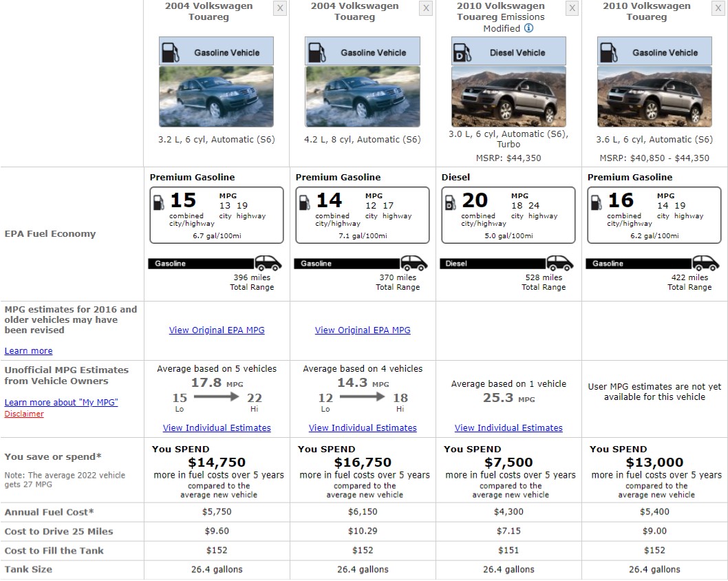Click the car icon above 422 miles range

click(x=706, y=263)
